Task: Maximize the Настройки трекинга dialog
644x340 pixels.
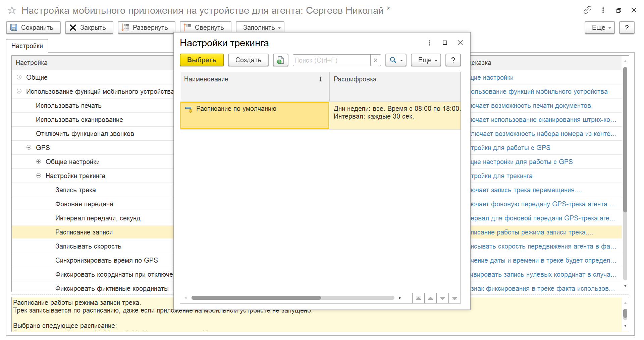Action: pyautogui.click(x=445, y=43)
